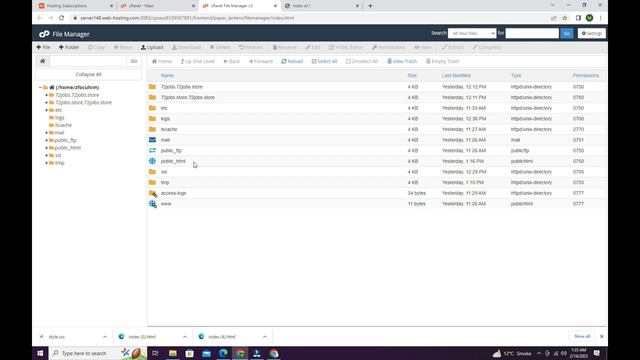This screenshot has width=640, height=360.
Task: Expand the tmp folder in tree
Action: 47,163
